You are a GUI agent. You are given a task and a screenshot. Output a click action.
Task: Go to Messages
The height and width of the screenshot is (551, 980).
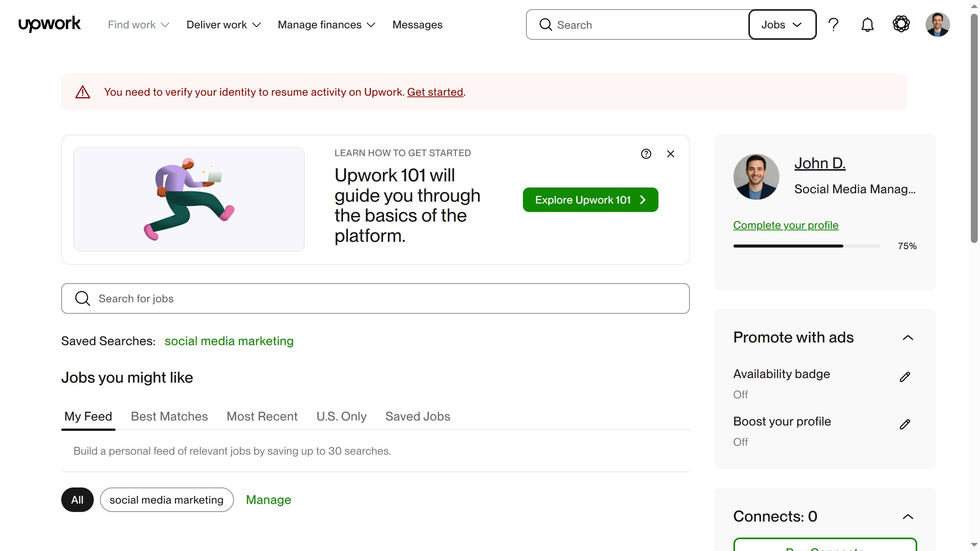(417, 25)
